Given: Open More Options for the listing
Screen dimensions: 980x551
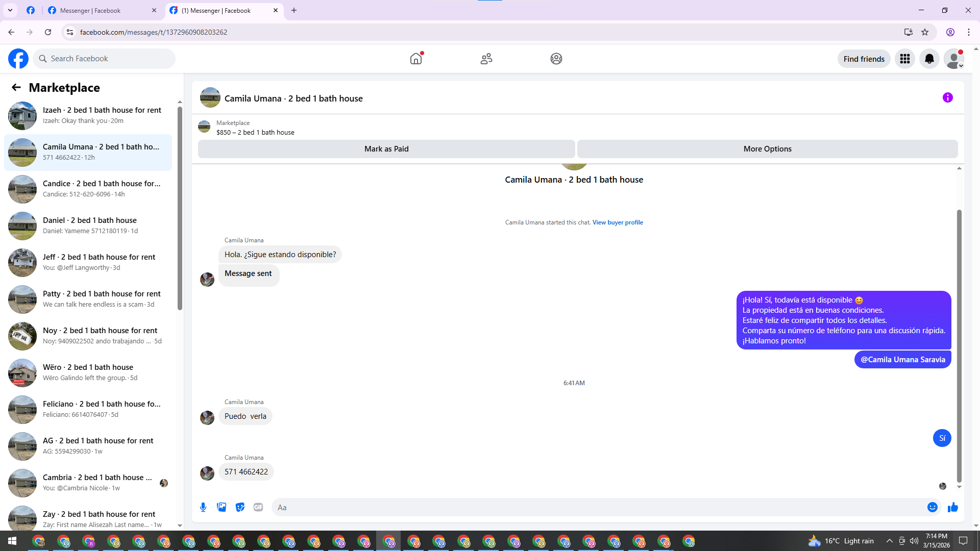Looking at the screenshot, I should pyautogui.click(x=767, y=149).
